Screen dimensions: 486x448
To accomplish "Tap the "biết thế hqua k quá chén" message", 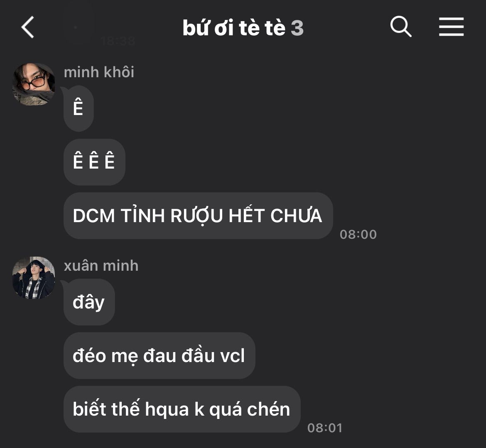I will [182, 409].
